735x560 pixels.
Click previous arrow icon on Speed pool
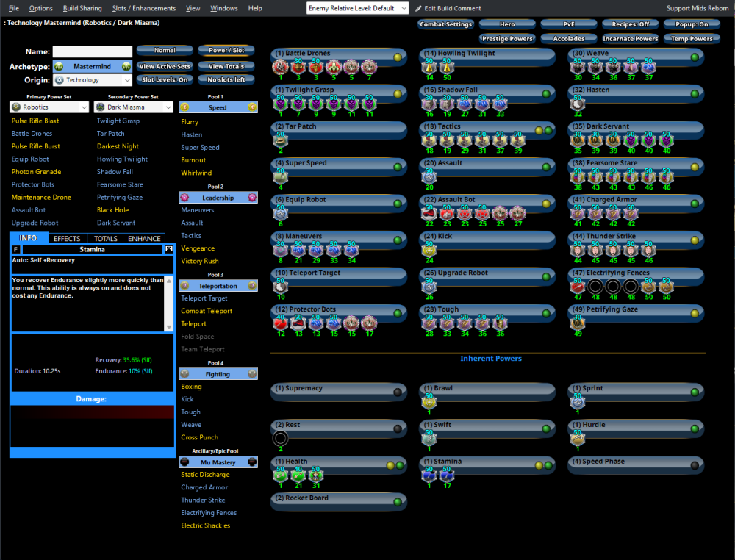[x=185, y=107]
